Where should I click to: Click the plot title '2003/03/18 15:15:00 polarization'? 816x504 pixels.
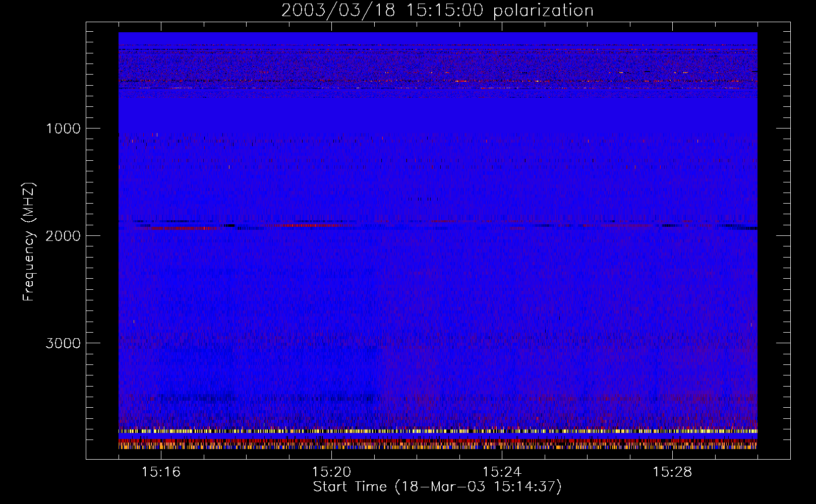pyautogui.click(x=437, y=11)
